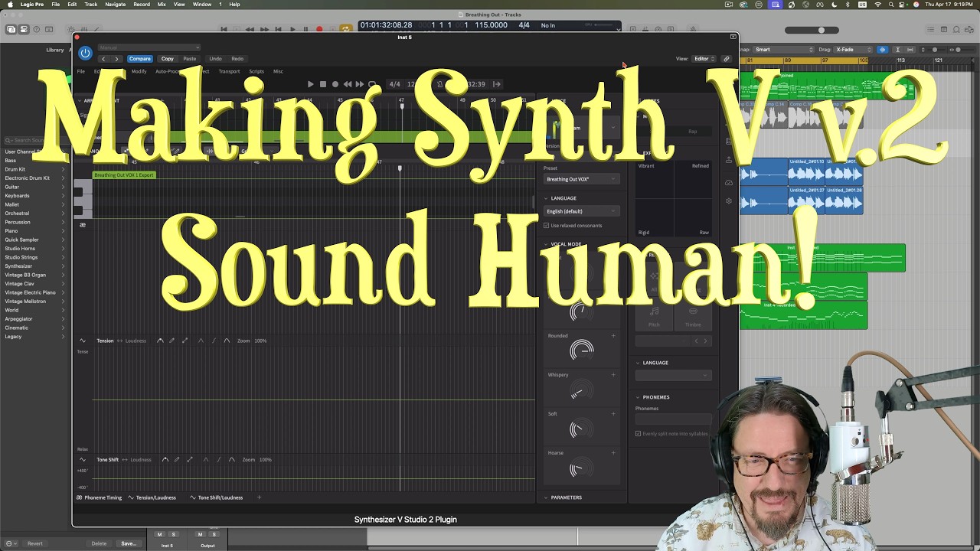
Task: Open the note language dropdown
Action: tap(673, 375)
